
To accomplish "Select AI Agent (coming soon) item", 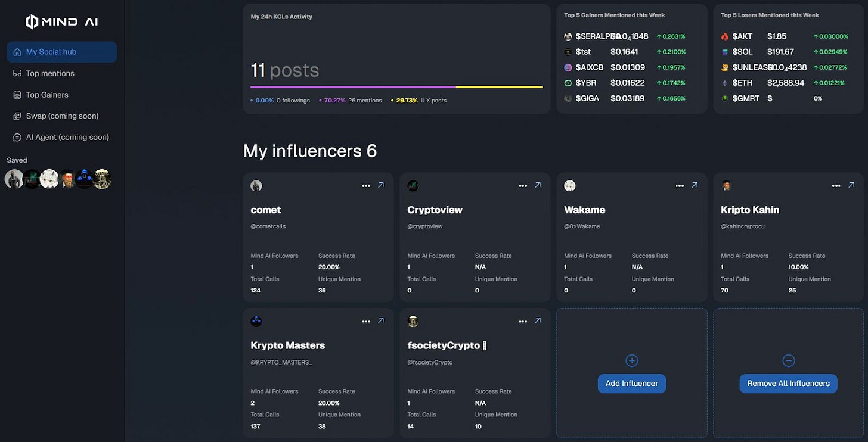I will pyautogui.click(x=67, y=137).
